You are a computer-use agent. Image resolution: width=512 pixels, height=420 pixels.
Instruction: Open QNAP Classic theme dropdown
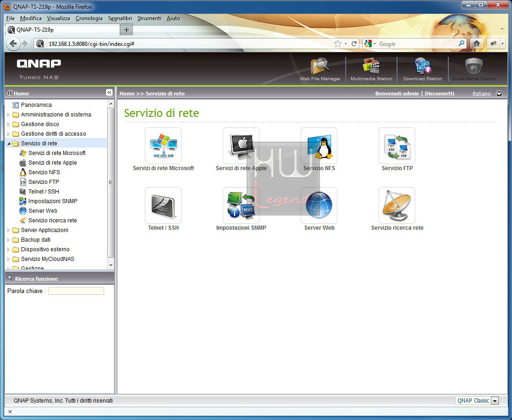point(495,401)
